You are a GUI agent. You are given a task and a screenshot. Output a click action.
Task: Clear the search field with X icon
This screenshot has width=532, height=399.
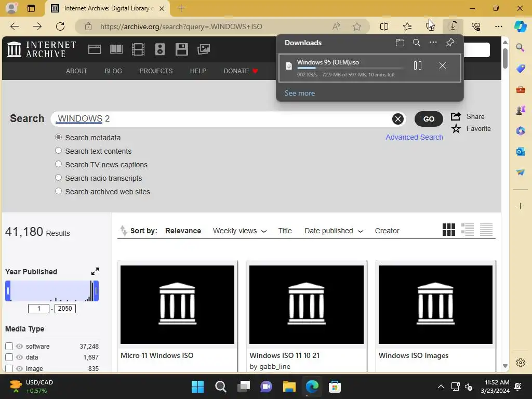pyautogui.click(x=397, y=119)
